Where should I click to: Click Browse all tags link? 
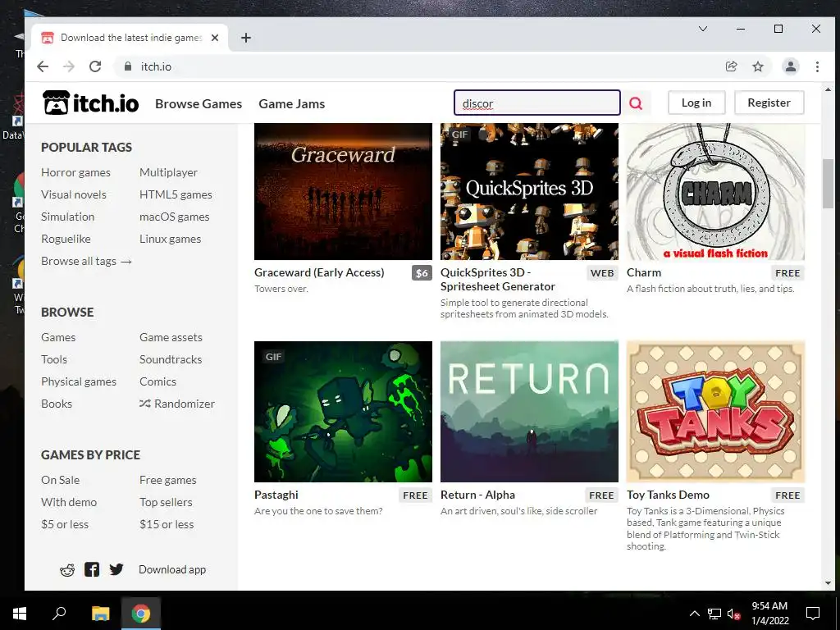point(86,261)
